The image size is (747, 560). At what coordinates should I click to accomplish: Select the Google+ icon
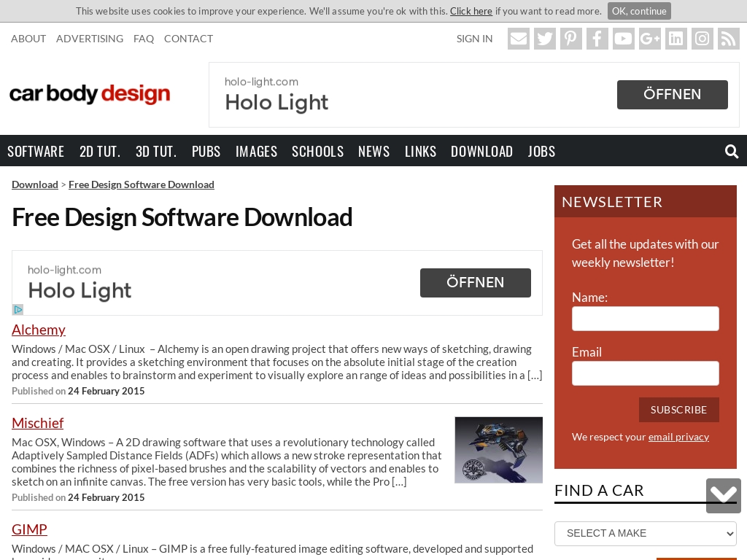(x=650, y=39)
